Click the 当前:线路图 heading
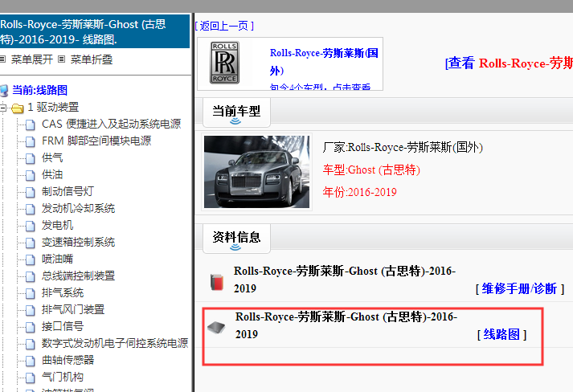Screen dimensions: 573x392 40,90
